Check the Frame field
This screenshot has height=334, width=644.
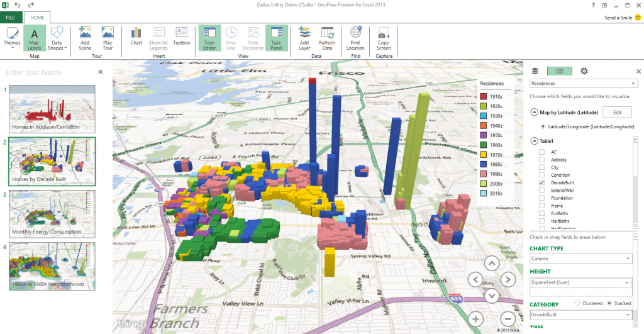coord(541,206)
